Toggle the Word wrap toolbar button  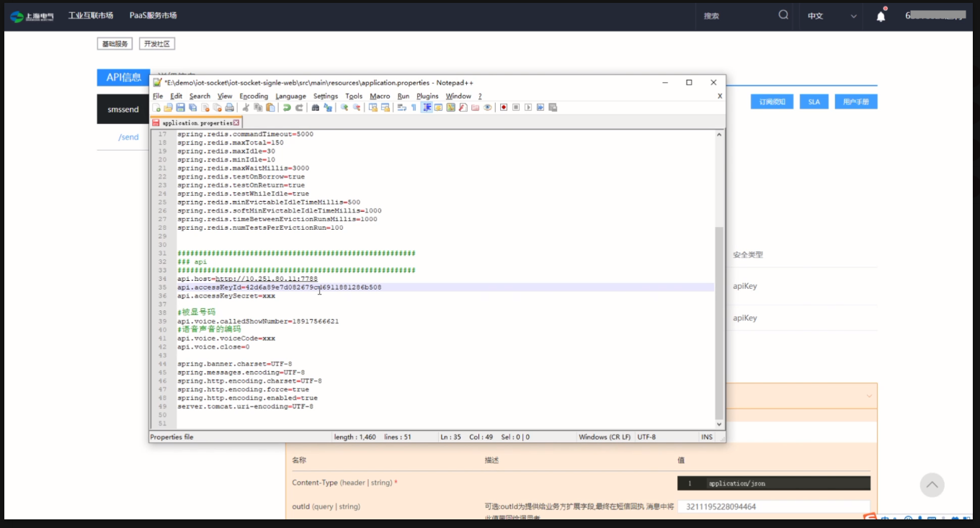(401, 107)
